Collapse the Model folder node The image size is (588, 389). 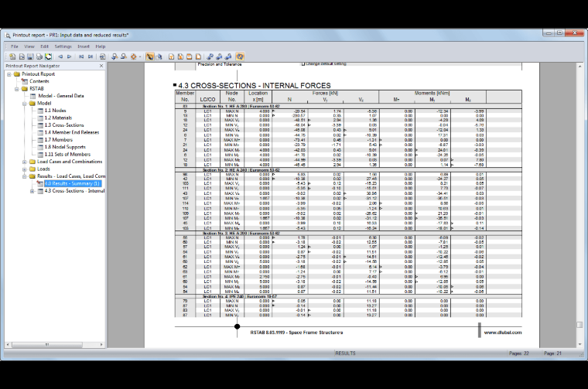point(25,104)
